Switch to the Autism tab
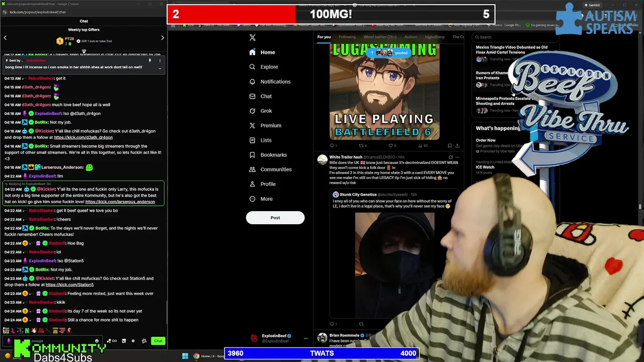The width and height of the screenshot is (644, 362). [x=411, y=37]
